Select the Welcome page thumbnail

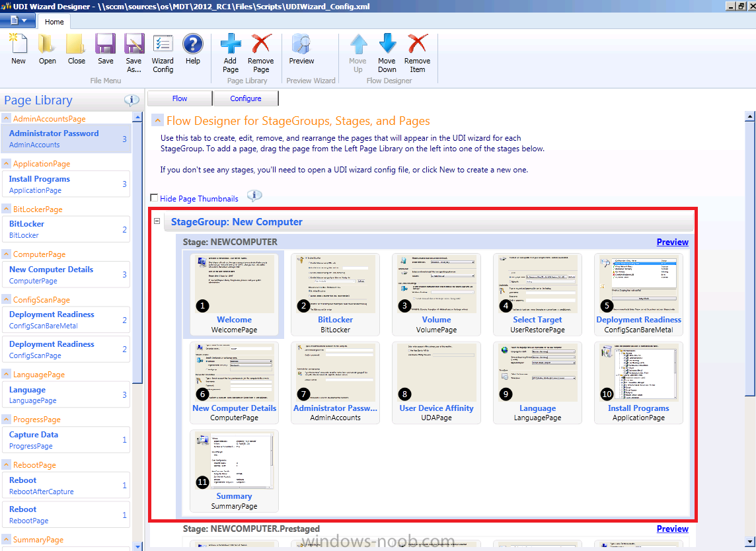tap(234, 294)
